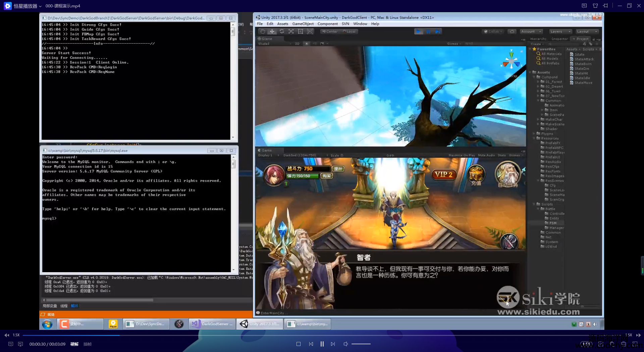Click the Unity Pause button

[428, 32]
